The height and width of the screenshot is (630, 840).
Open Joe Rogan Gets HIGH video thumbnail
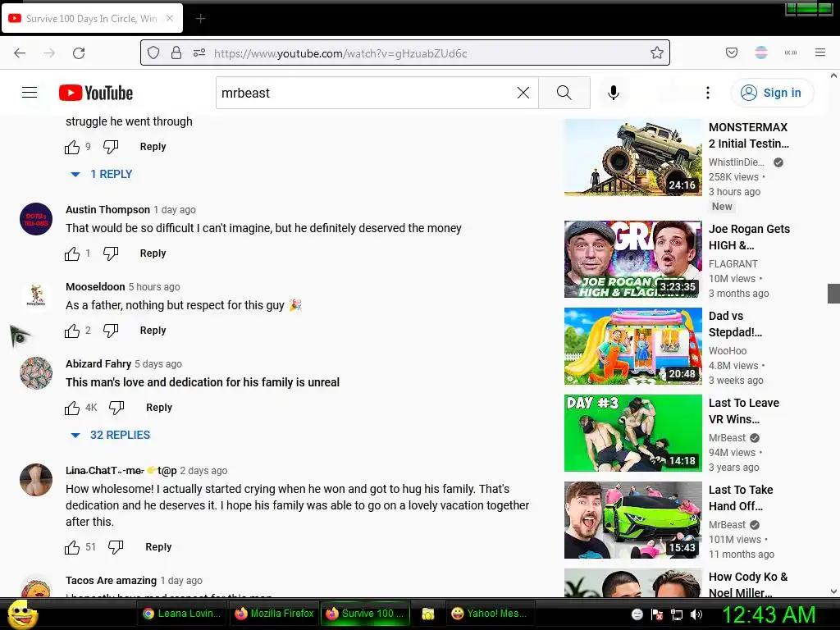click(x=632, y=259)
